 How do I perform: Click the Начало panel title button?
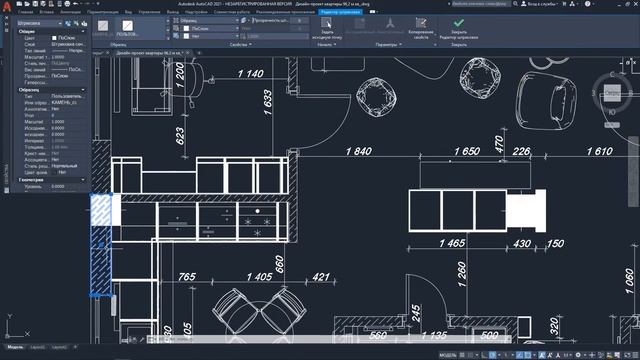point(327,44)
